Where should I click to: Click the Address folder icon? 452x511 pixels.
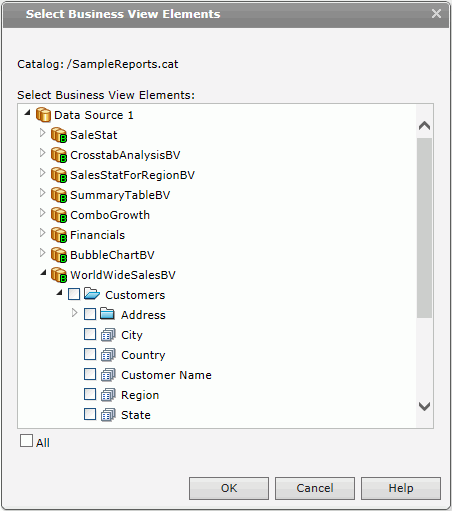tap(108, 314)
